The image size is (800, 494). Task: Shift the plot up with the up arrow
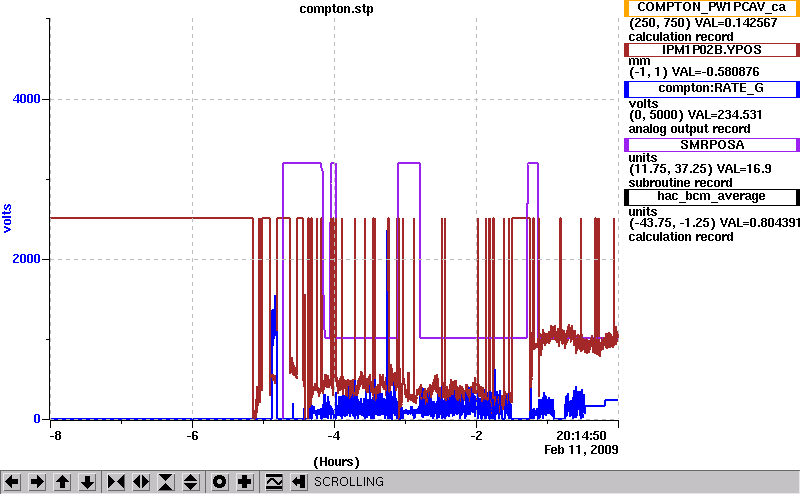tap(63, 482)
